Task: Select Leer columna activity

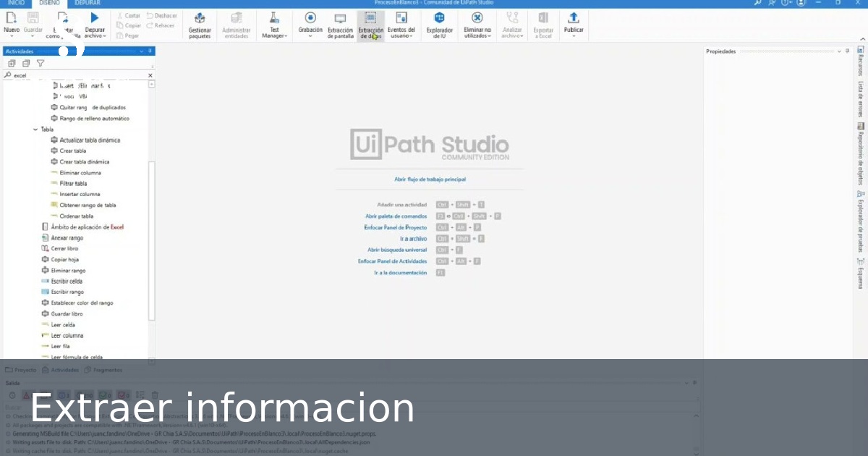Action: click(x=62, y=335)
